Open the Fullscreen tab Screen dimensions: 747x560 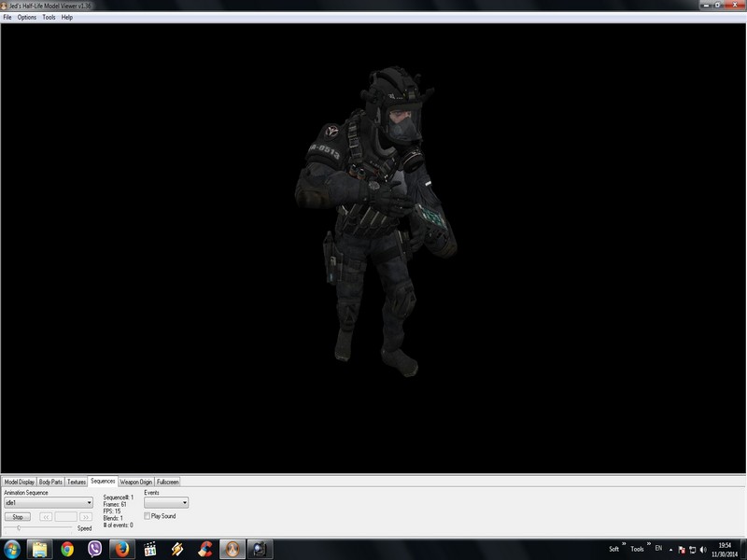click(x=168, y=482)
